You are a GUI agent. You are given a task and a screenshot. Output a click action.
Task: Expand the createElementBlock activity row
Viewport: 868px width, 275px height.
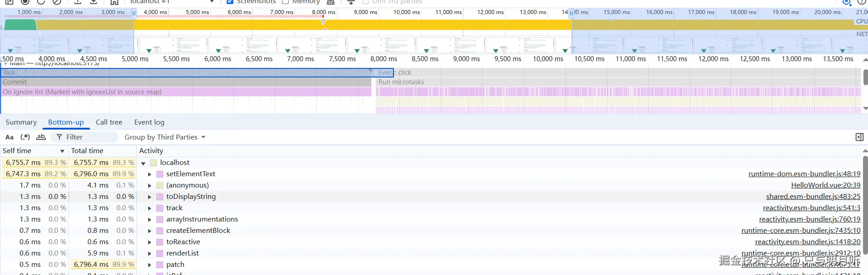click(x=150, y=231)
